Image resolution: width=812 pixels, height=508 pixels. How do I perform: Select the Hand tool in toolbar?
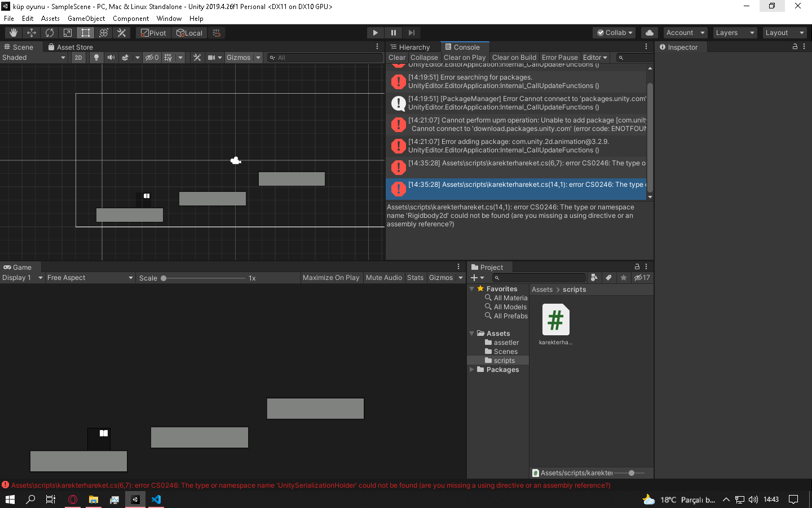[14, 33]
